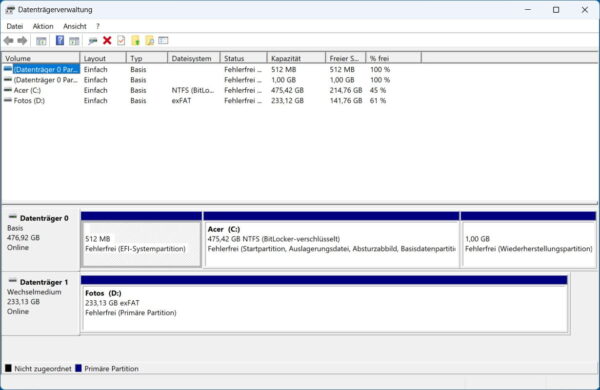This screenshot has height=390, width=600.
Task: Sort by the Status column header
Action: point(244,58)
